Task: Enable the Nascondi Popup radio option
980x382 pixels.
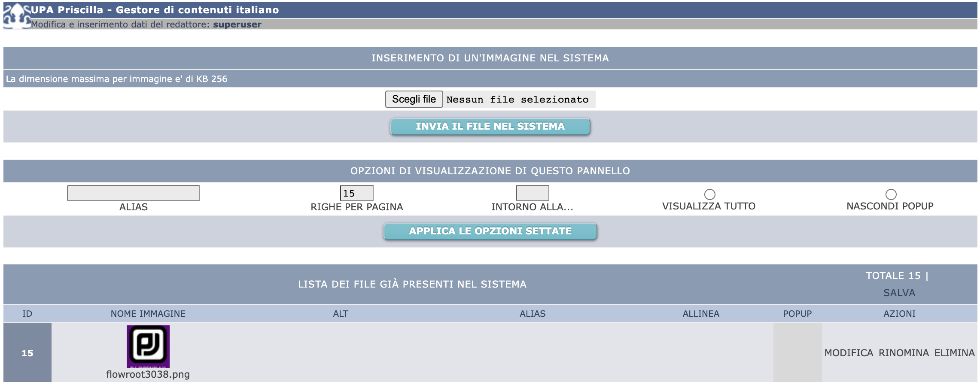Action: pos(891,194)
